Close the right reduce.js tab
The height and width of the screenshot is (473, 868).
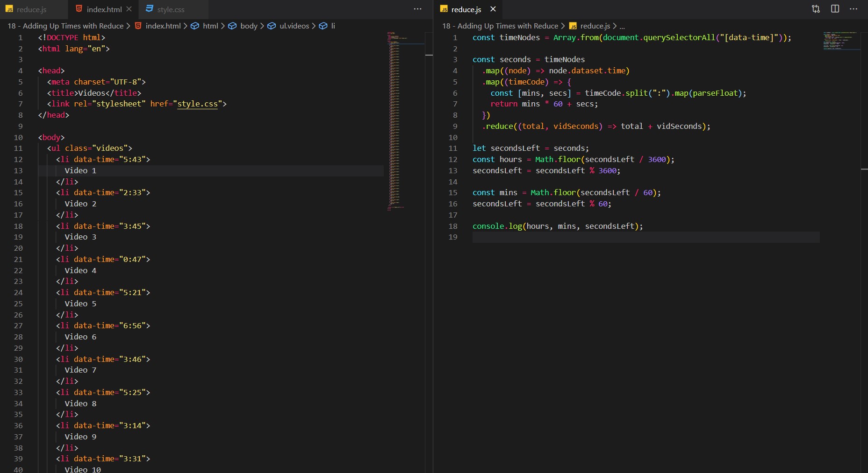pyautogui.click(x=493, y=9)
